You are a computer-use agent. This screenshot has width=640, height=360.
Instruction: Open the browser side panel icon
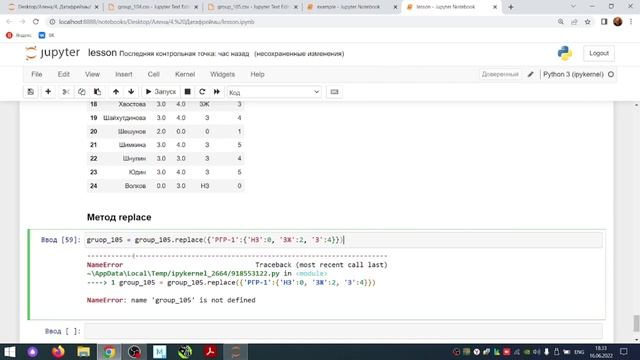[x=604, y=22]
